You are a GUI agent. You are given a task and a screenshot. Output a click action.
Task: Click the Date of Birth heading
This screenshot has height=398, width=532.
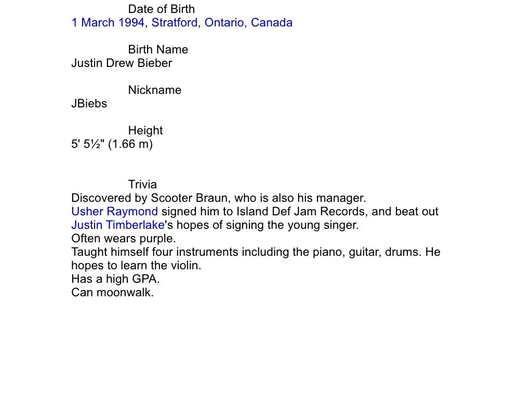pyautogui.click(x=162, y=9)
